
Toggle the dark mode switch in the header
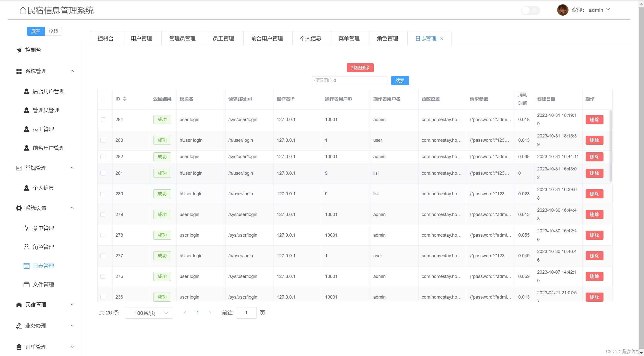(531, 10)
